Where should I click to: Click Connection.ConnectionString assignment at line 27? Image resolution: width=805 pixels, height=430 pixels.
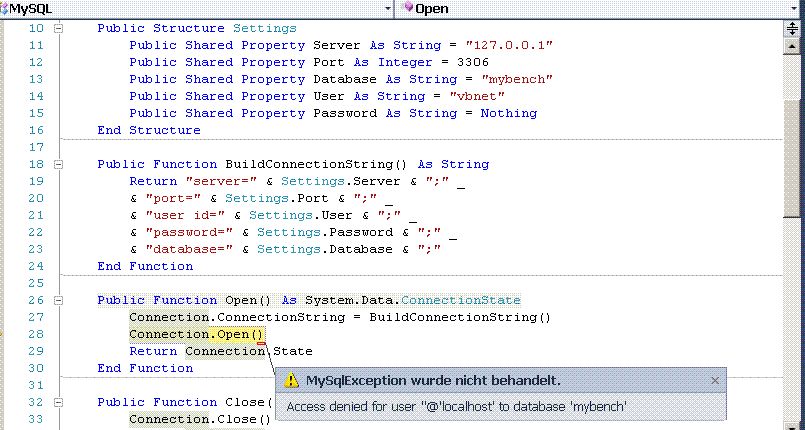[x=339, y=317]
